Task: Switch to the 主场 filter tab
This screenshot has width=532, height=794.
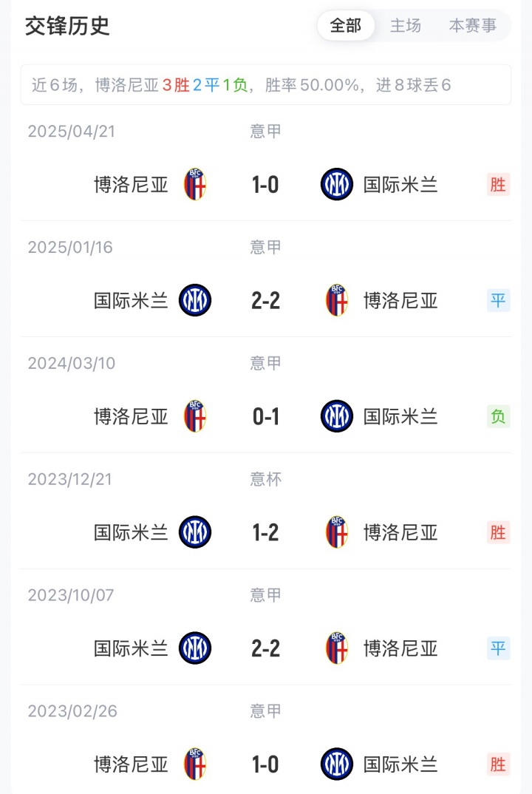Action: pyautogui.click(x=406, y=26)
